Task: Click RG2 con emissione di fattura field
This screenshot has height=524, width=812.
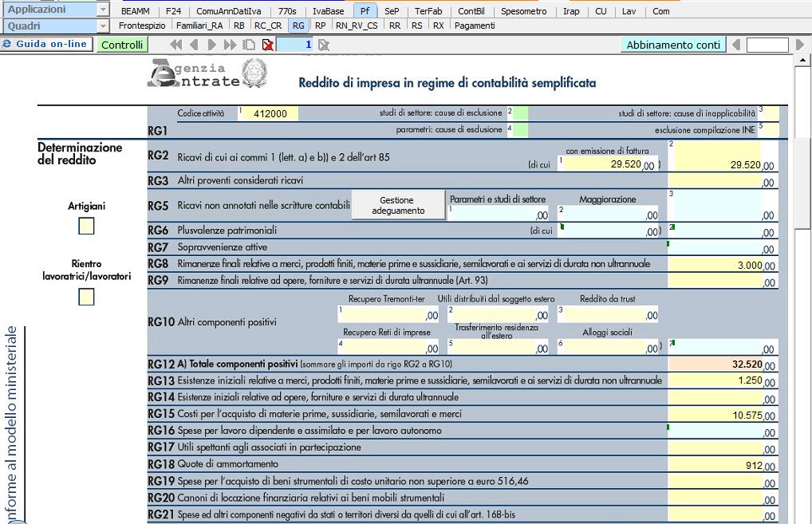Action: (608, 164)
